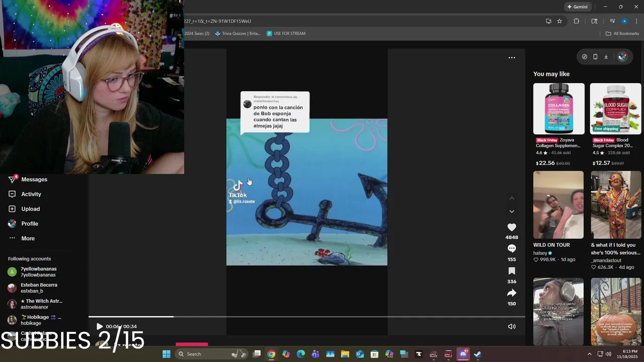Click the @liz.rosete watermark username
644x362 pixels.
click(244, 202)
